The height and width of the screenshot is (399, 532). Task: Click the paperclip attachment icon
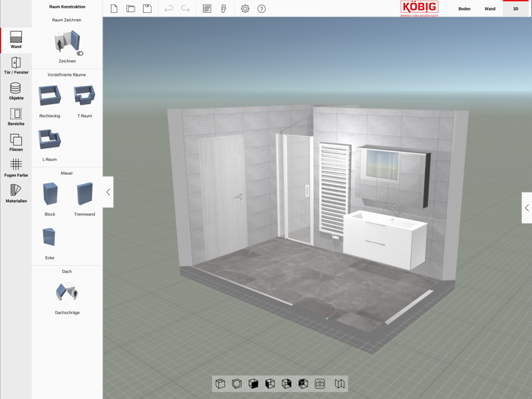point(223,9)
